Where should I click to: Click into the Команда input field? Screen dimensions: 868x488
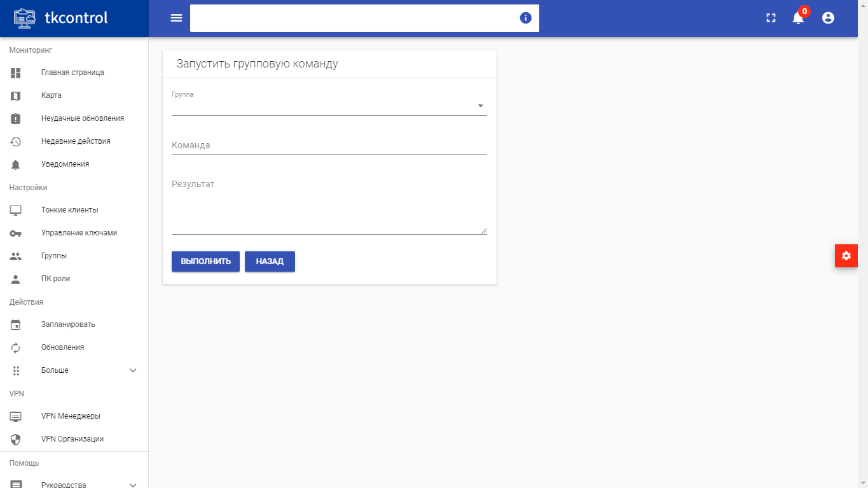tap(329, 145)
